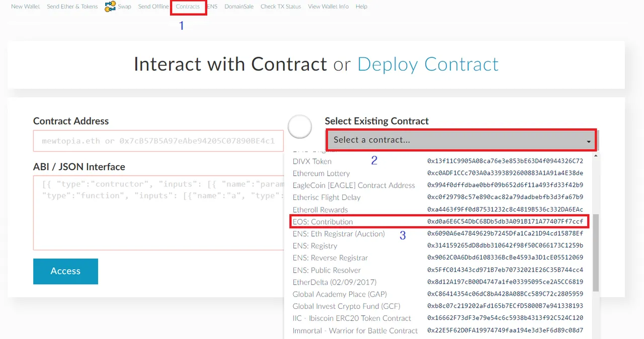Click address 0x314159265dD8dbb310642f98f50C066173C1259b
The height and width of the screenshot is (339, 644).
coord(505,246)
